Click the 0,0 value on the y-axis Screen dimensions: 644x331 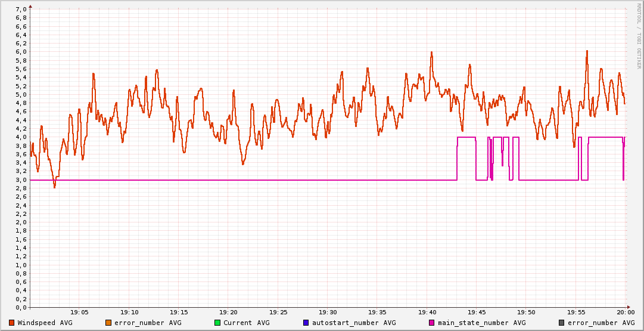21,307
